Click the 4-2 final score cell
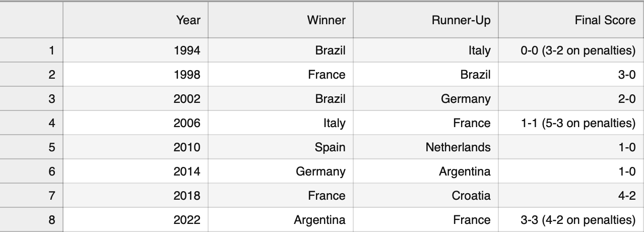644x232 pixels. [571, 196]
